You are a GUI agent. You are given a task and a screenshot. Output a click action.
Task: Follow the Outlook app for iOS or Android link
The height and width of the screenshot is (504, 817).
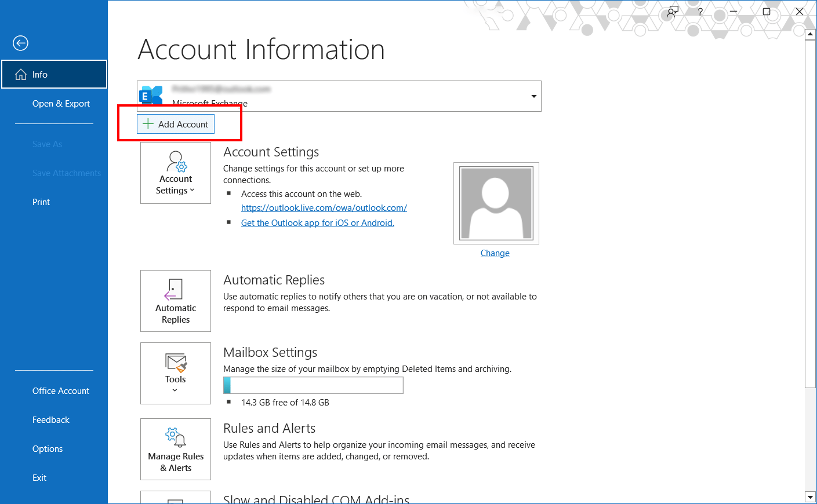click(x=318, y=223)
